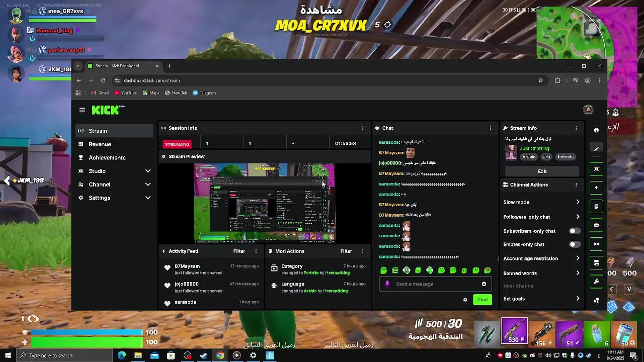
Task: Click the three-dots icon at sidebar bottom
Action: click(x=596, y=300)
